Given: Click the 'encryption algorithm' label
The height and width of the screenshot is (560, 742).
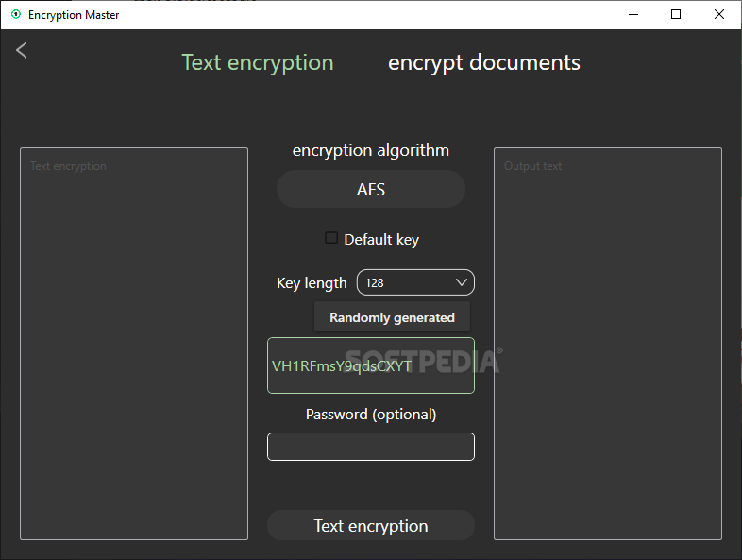Looking at the screenshot, I should click(370, 150).
